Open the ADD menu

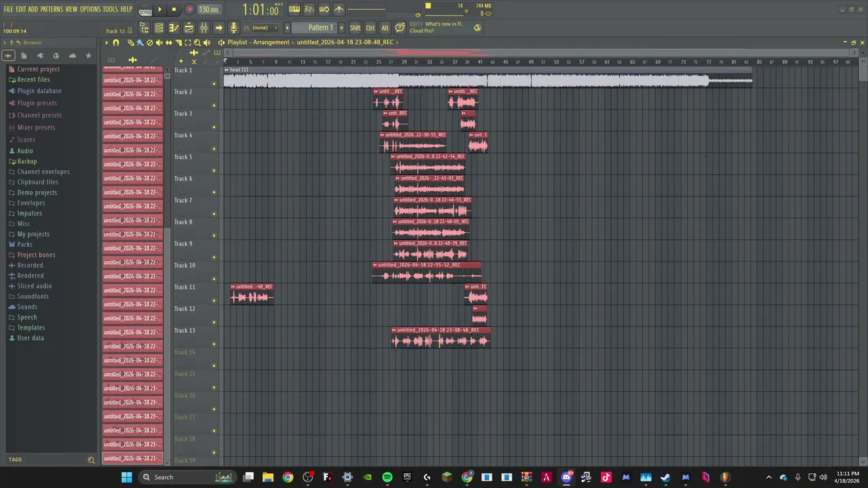pos(33,9)
